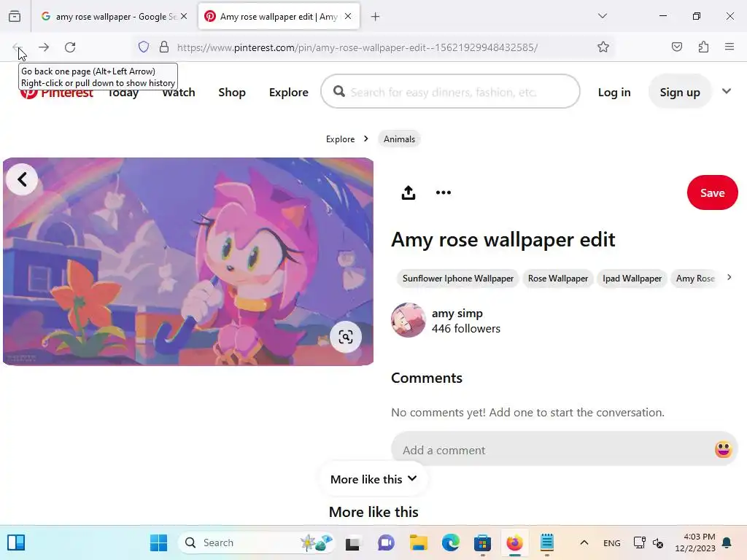Viewport: 747px width, 560px height.
Task: Open the notification bell in system tray
Action: click(x=727, y=542)
